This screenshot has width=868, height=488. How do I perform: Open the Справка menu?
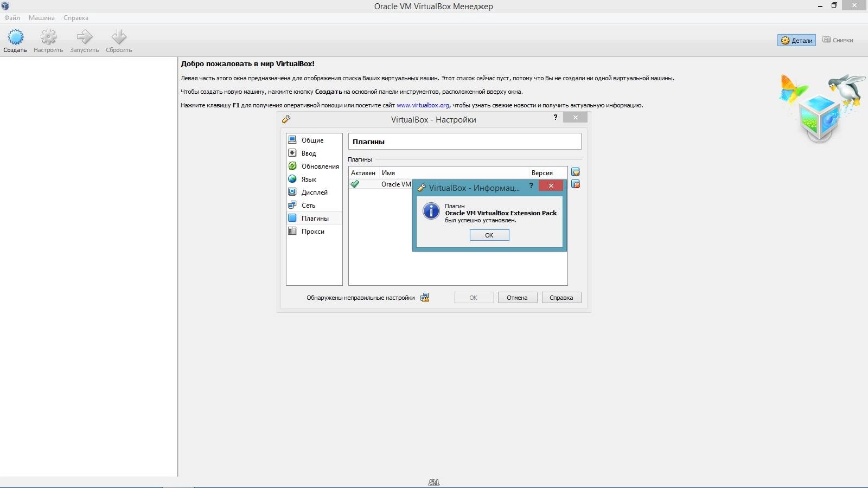[x=76, y=18]
